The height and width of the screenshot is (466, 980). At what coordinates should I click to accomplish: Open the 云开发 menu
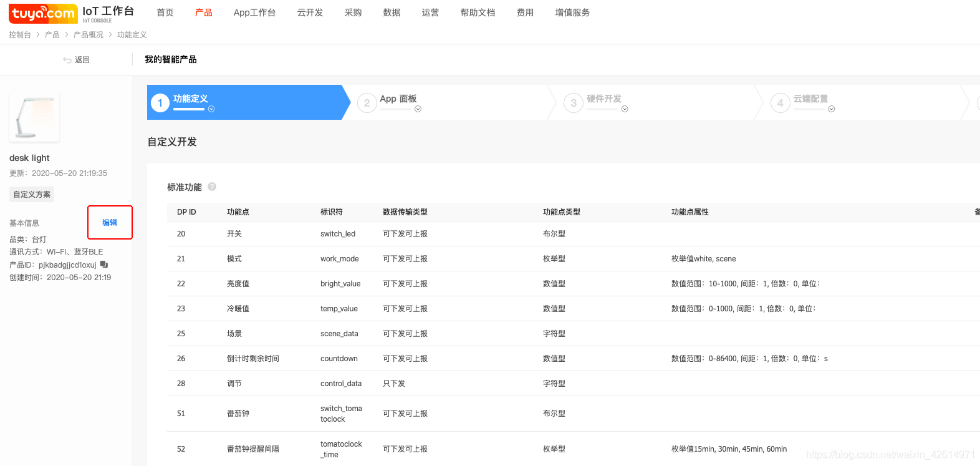coord(310,12)
